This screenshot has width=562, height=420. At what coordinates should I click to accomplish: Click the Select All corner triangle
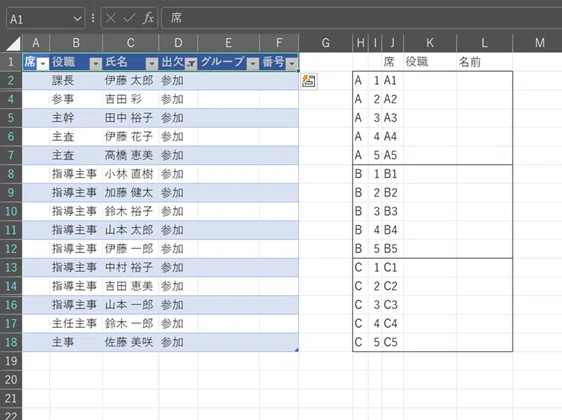coord(13,43)
